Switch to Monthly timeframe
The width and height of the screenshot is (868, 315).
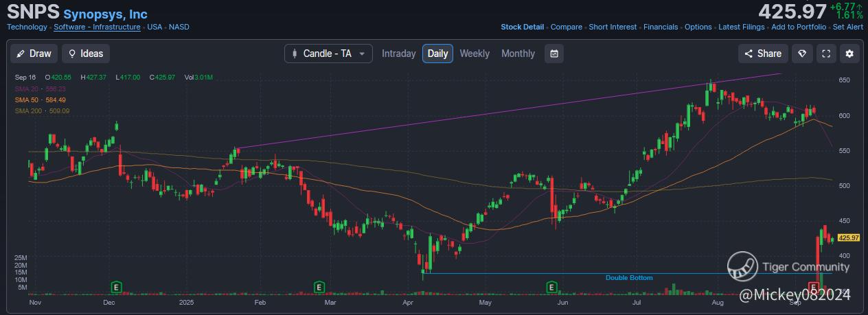pyautogui.click(x=518, y=54)
